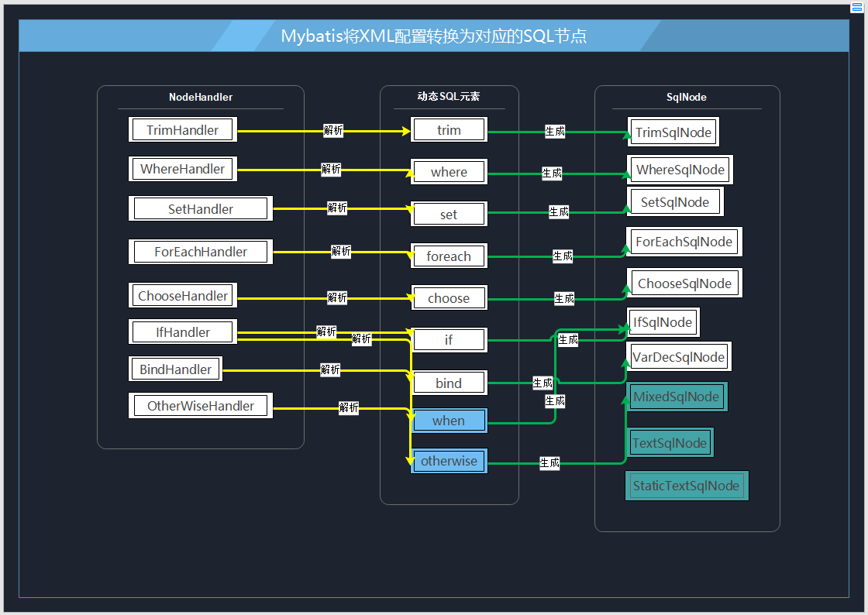Select 生成 label after trim element
This screenshot has height=615, width=868.
[x=555, y=131]
